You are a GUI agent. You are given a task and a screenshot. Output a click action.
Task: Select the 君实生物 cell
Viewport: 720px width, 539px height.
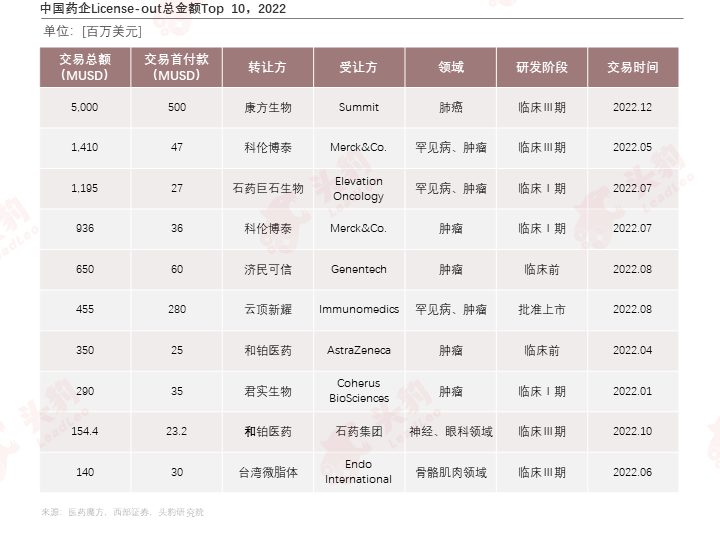pos(268,391)
